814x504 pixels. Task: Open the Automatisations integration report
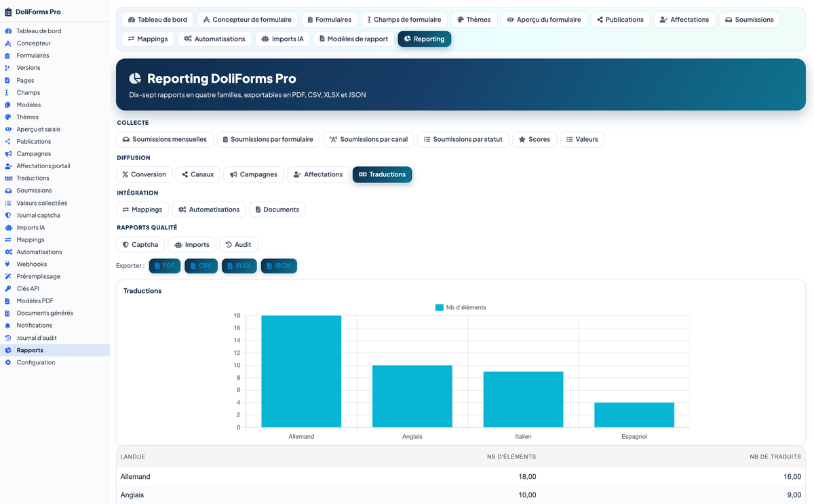tap(209, 210)
